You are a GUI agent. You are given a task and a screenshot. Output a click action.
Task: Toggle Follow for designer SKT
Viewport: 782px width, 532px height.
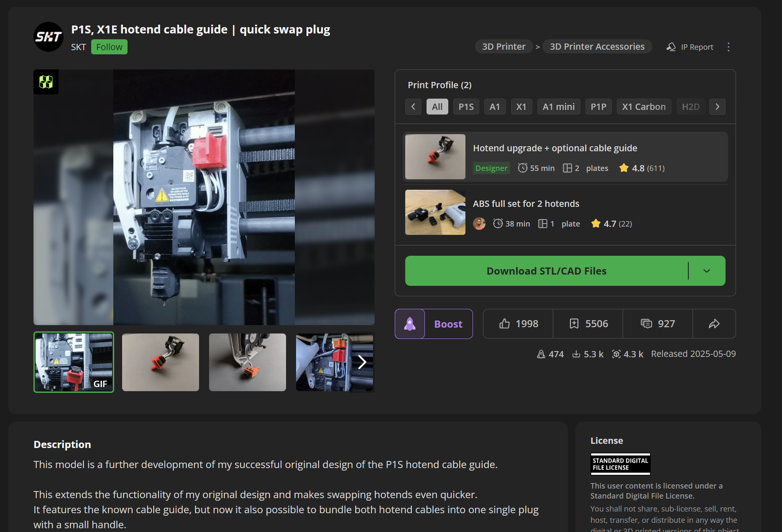pos(109,47)
